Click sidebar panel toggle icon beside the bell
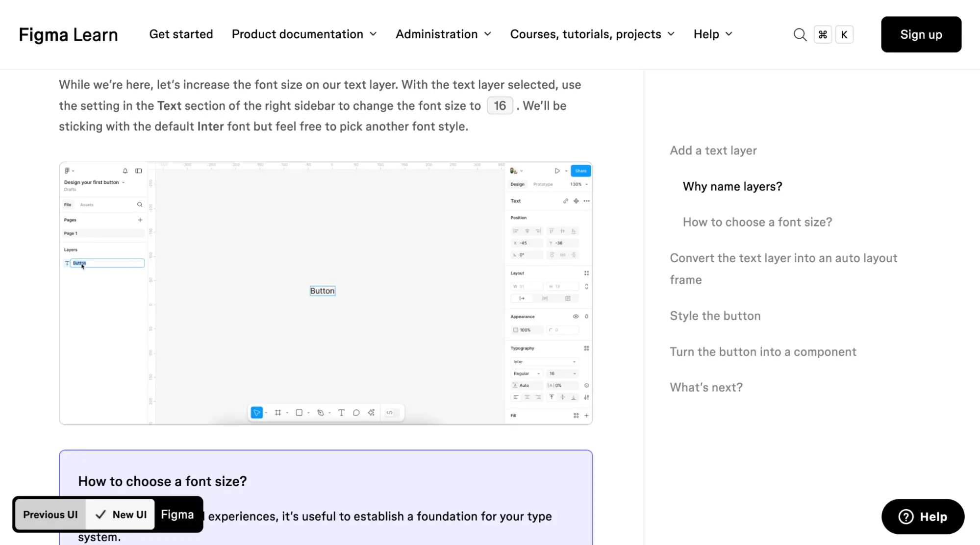Image resolution: width=980 pixels, height=545 pixels. [139, 171]
